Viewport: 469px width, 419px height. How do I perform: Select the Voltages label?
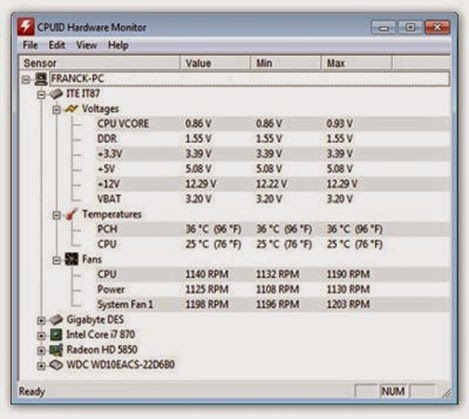[x=100, y=109]
